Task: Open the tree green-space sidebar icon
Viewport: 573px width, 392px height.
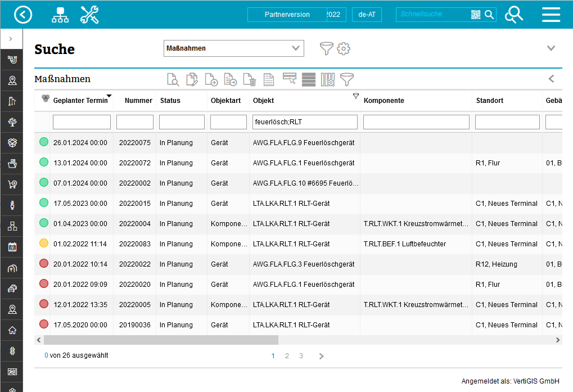Action: (12, 122)
